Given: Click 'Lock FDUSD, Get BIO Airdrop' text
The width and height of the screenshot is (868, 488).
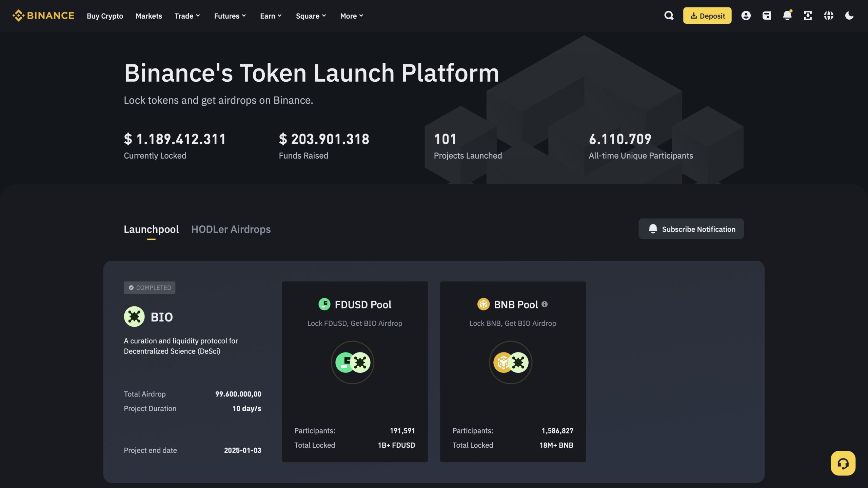Looking at the screenshot, I should [x=355, y=323].
